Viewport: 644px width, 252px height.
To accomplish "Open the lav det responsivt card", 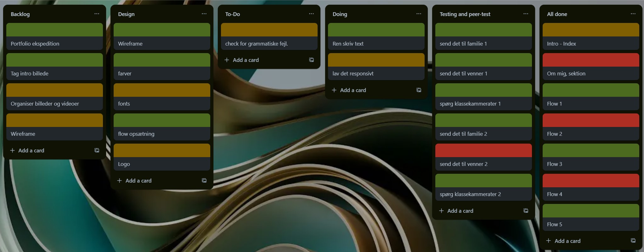I will coord(376,74).
